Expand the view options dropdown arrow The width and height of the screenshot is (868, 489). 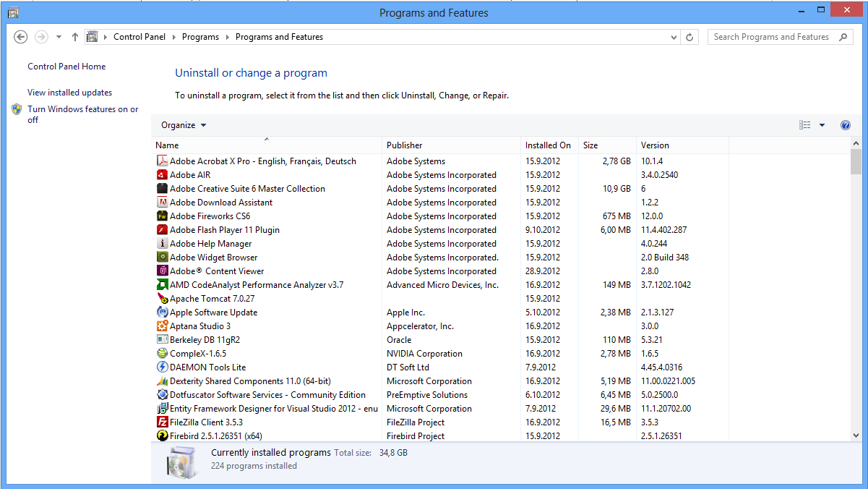[822, 125]
